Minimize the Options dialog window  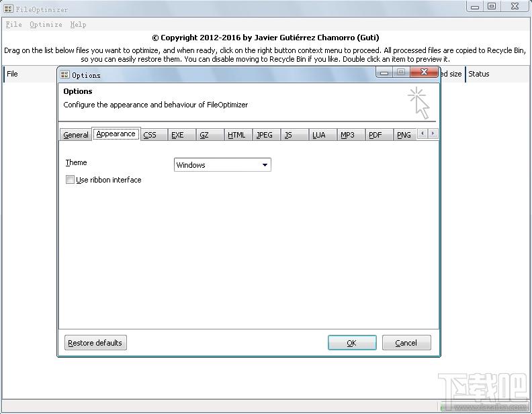coord(384,72)
